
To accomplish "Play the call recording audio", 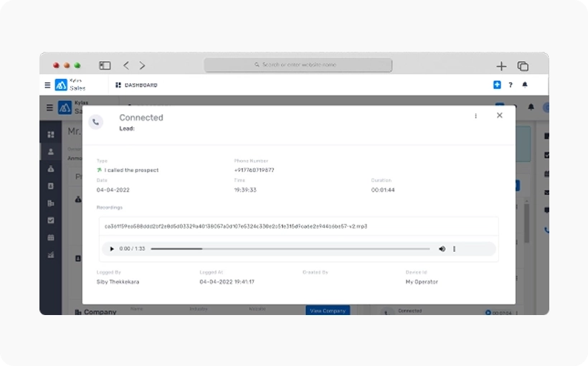I will (x=112, y=249).
